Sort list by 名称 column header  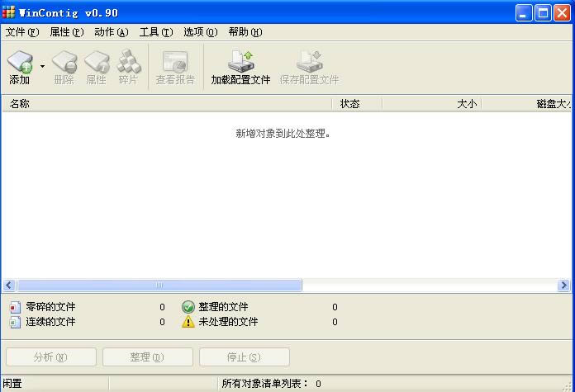165,104
